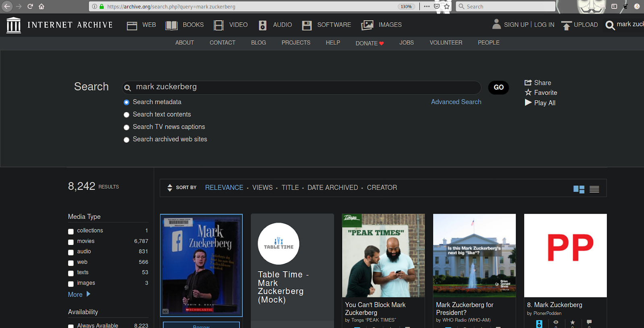
Task: Click the Play All triangle icon
Action: (x=528, y=103)
